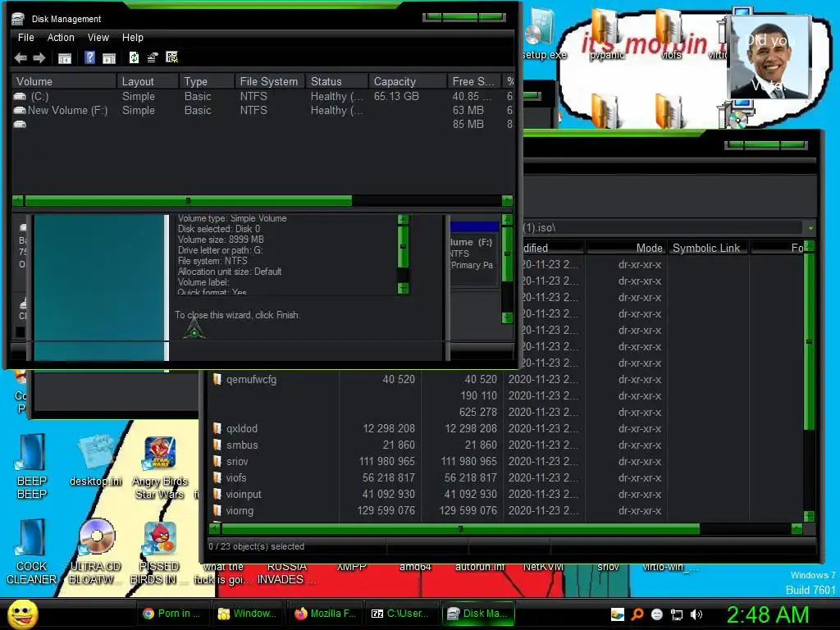
Task: Sort by the Volume column header
Action: (64, 81)
